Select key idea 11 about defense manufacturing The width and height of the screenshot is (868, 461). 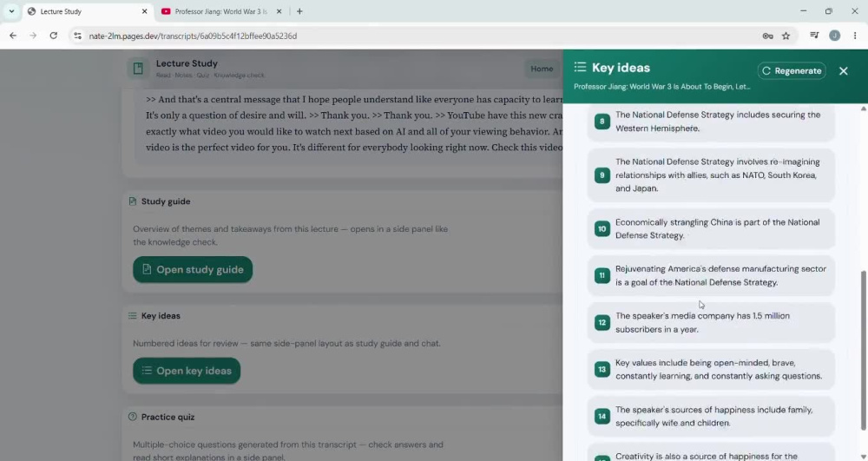pos(711,275)
